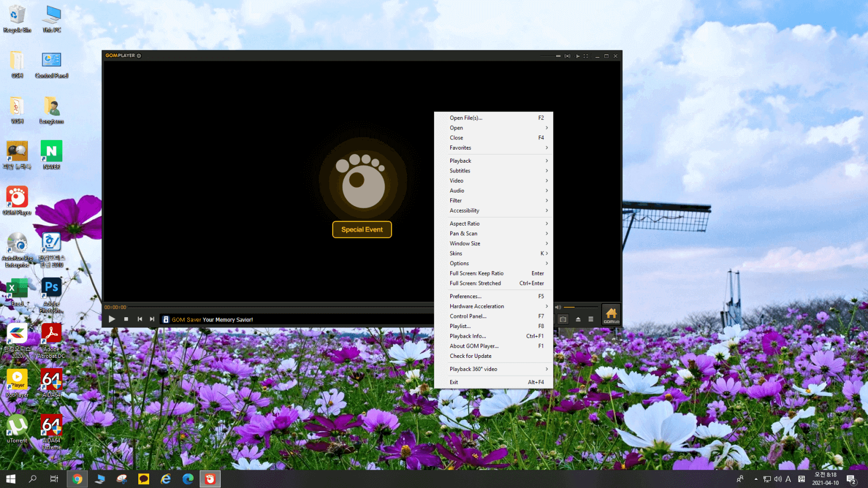Click the broadcast-waves icon in the title bar
The width and height of the screenshot is (868, 488).
tap(567, 56)
